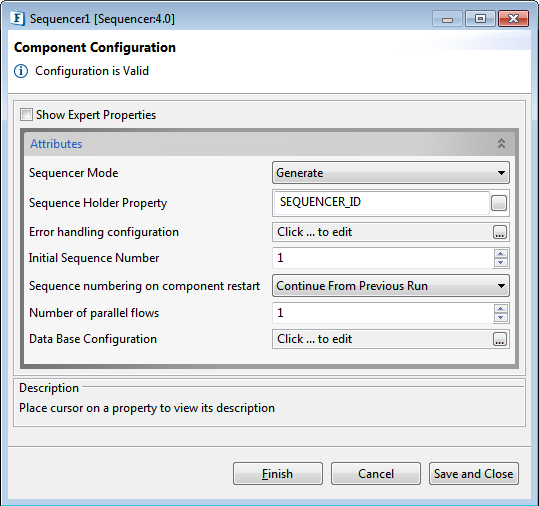Increase Number of parallel flows value
The image size is (539, 506).
(x=500, y=309)
